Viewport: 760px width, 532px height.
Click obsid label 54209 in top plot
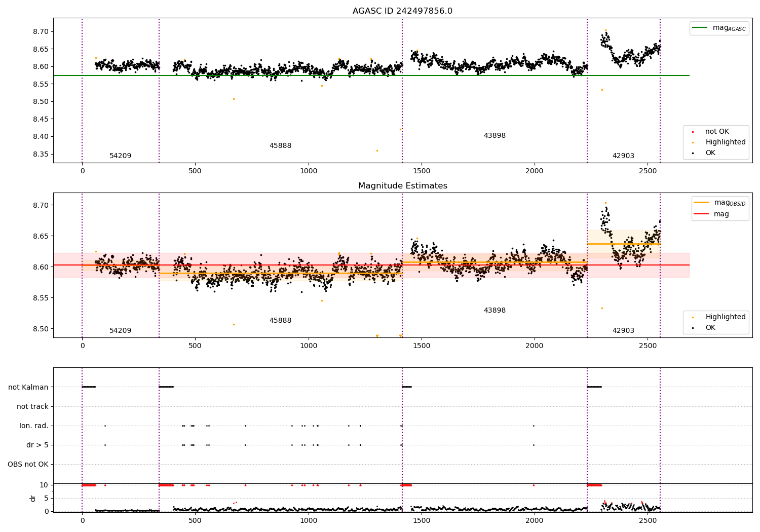click(121, 156)
